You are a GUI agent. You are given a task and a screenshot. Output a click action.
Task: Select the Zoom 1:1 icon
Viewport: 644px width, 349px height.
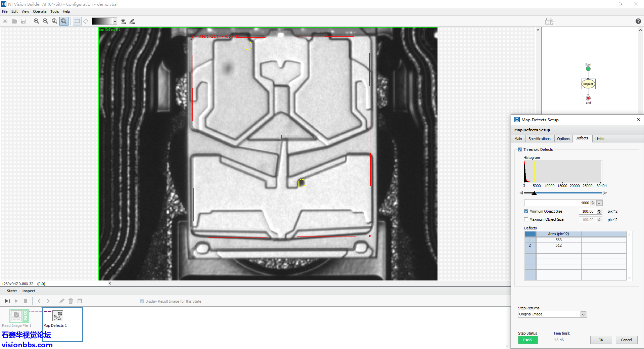(x=55, y=21)
